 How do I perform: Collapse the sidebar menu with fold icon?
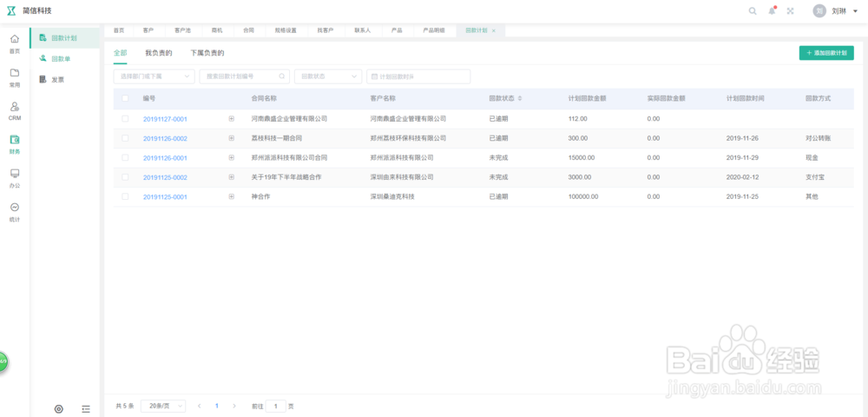pyautogui.click(x=86, y=409)
